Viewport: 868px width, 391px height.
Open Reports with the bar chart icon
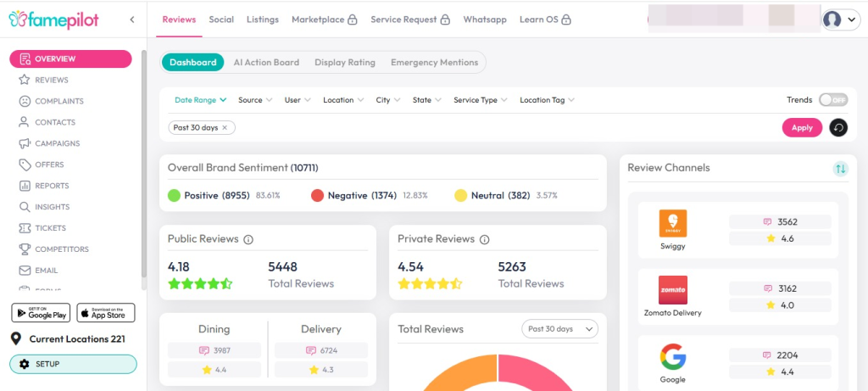(x=43, y=186)
